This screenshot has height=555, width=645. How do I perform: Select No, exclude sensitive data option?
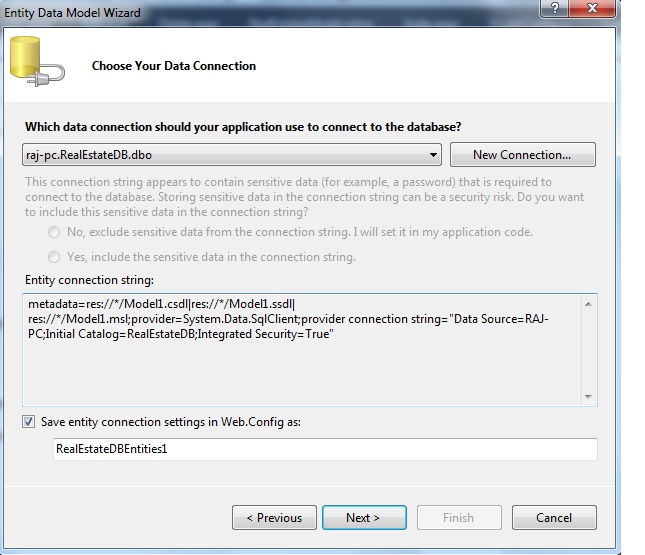54,232
